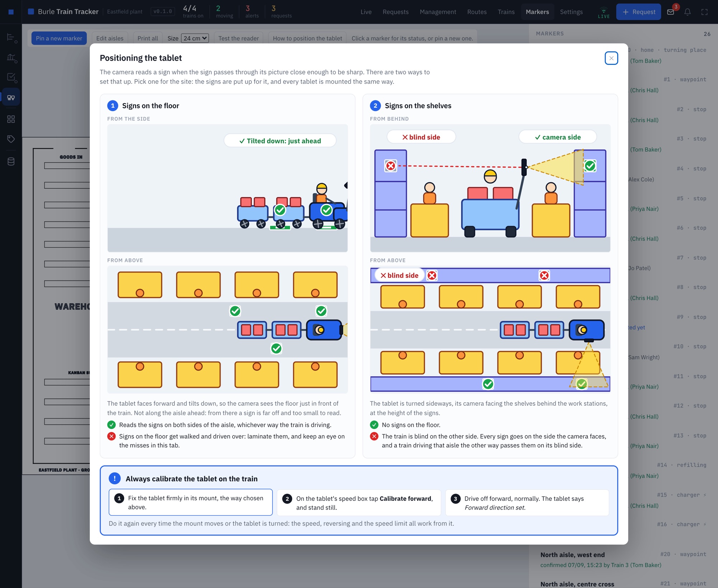Screen dimensions: 718x588
Task: Open the checklist sidebar icon
Action: (x=11, y=77)
